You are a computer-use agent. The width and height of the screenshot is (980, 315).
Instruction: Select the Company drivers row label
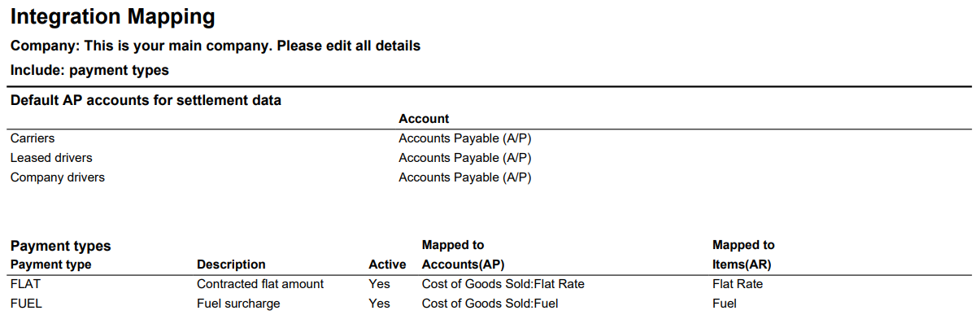(58, 177)
